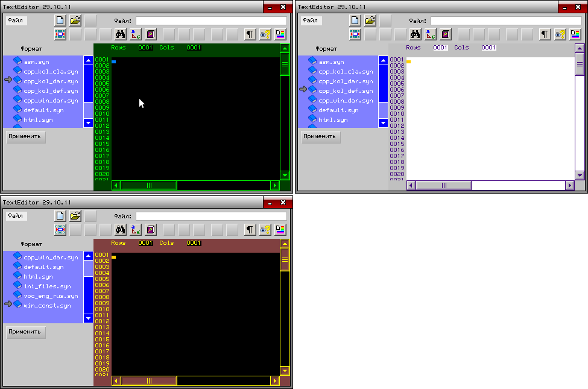The height and width of the screenshot is (389, 588).
Task: Click color syntax list icon in brown-themed window
Action: coord(280,230)
